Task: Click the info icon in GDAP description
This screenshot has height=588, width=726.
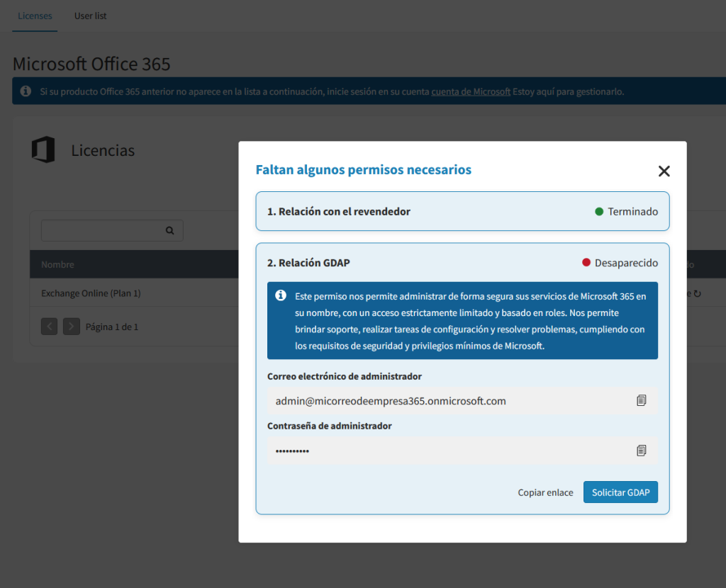Action: (281, 295)
